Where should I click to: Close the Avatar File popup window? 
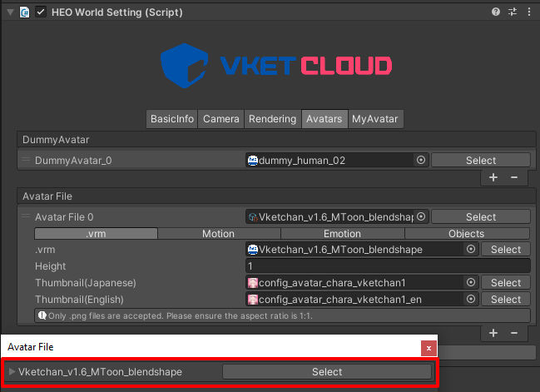(429, 348)
